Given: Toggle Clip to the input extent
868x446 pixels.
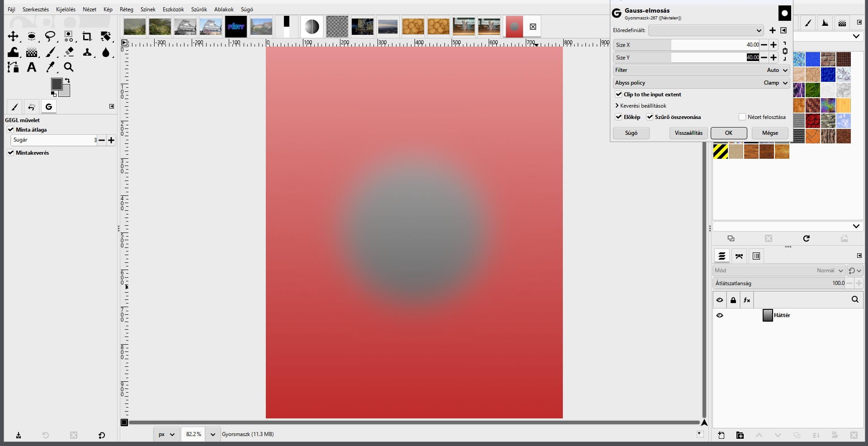Looking at the screenshot, I should (x=618, y=95).
